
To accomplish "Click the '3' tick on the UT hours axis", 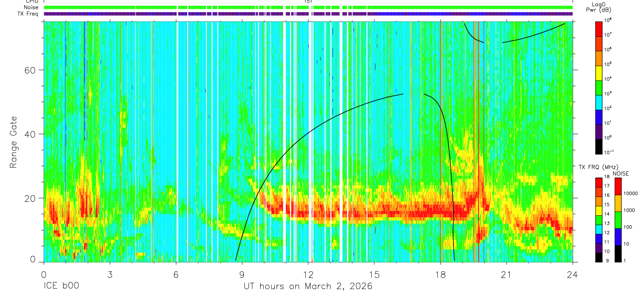I will (110, 274).
